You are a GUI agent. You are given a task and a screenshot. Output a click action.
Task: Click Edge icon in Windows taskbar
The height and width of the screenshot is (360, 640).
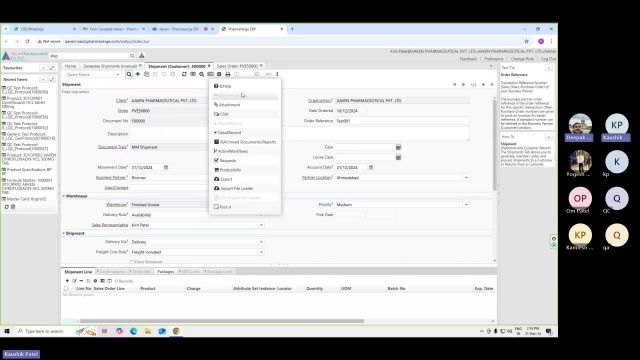coord(133,331)
